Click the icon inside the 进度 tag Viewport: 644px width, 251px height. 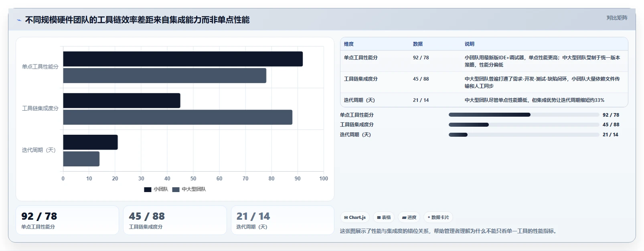point(404,217)
